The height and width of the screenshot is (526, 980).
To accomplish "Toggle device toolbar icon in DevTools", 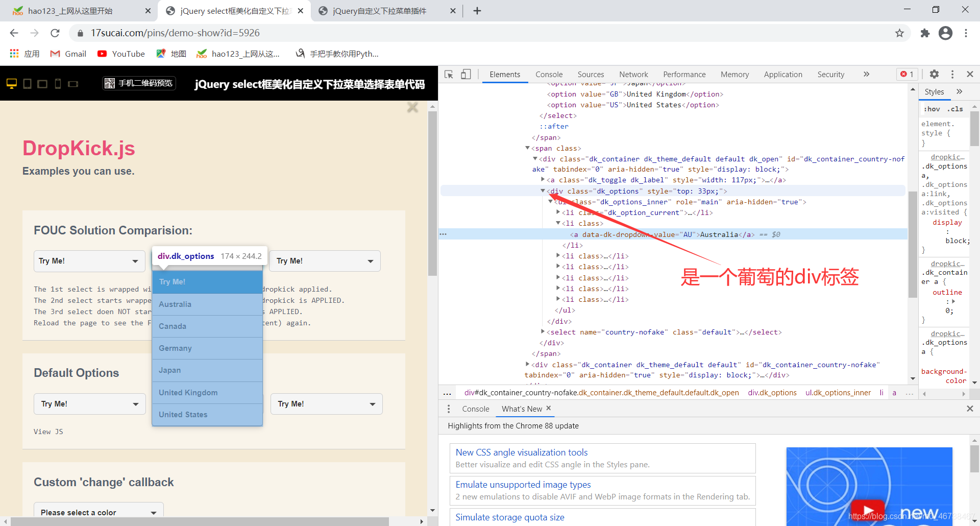I will 465,75.
